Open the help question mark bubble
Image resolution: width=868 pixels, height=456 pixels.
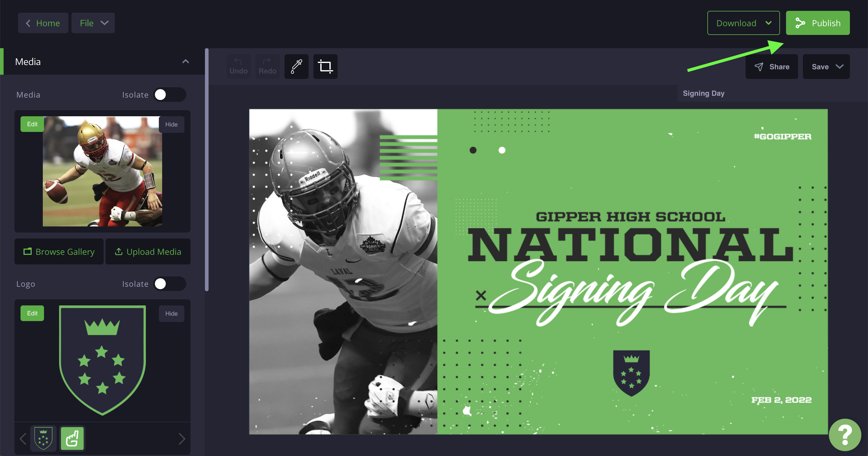coord(845,435)
